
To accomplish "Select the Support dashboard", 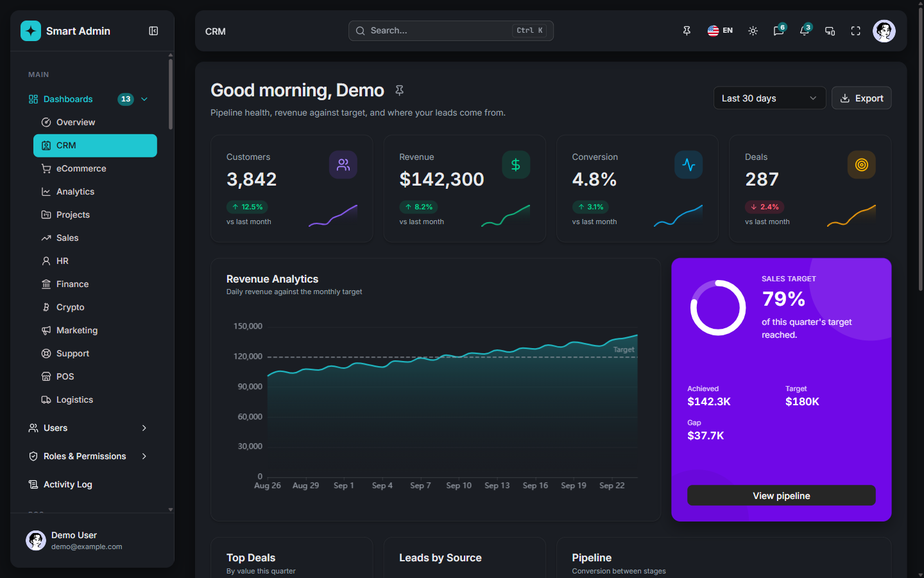I will [95, 353].
